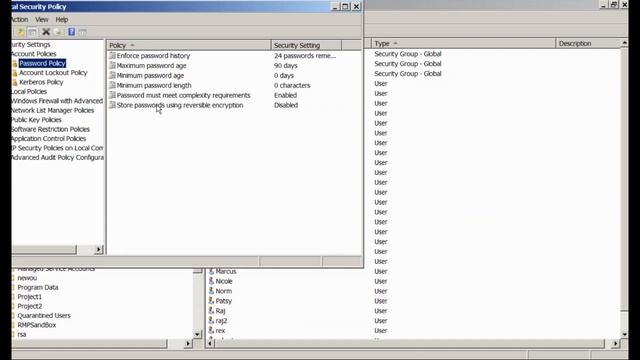Select Project1 in the background tree

(29, 297)
